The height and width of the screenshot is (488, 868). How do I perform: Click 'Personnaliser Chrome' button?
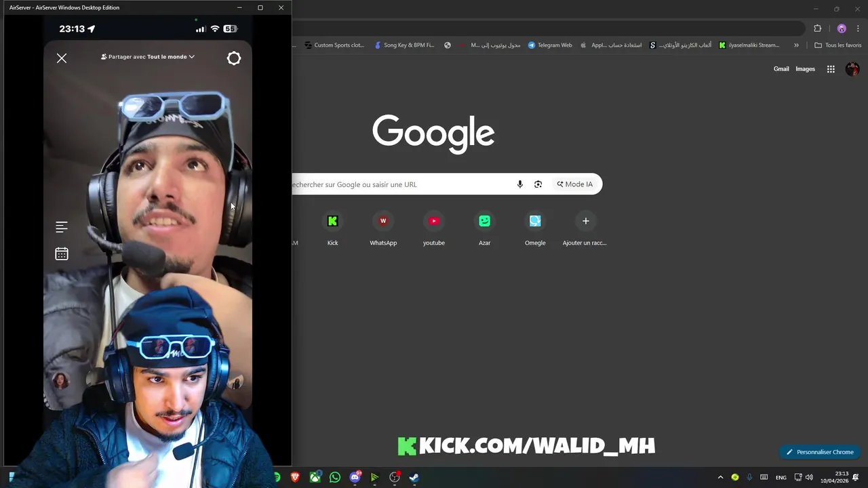[x=820, y=452]
